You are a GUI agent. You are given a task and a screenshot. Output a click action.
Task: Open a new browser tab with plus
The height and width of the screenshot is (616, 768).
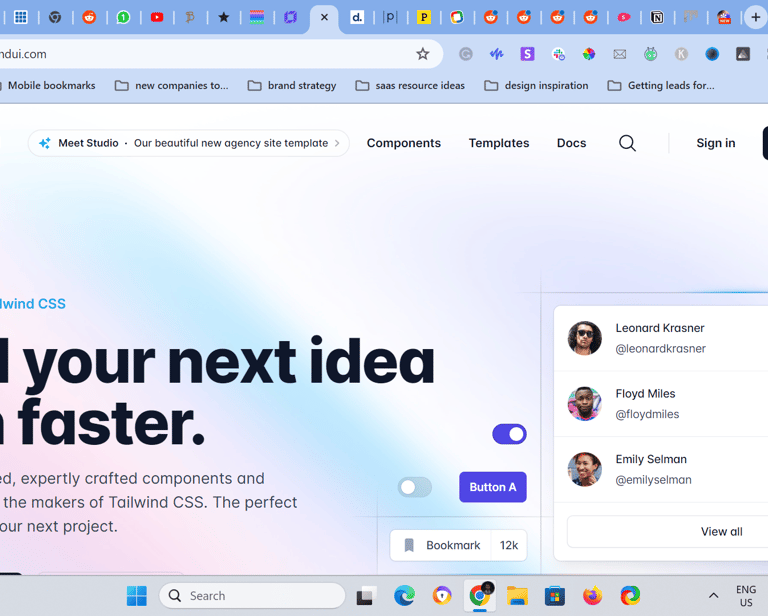click(755, 18)
